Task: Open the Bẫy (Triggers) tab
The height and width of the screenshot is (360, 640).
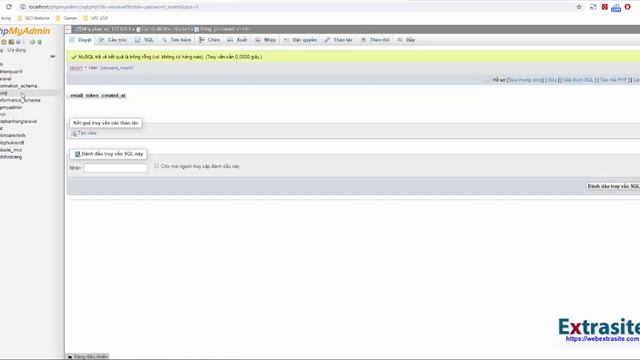Action: (407, 40)
